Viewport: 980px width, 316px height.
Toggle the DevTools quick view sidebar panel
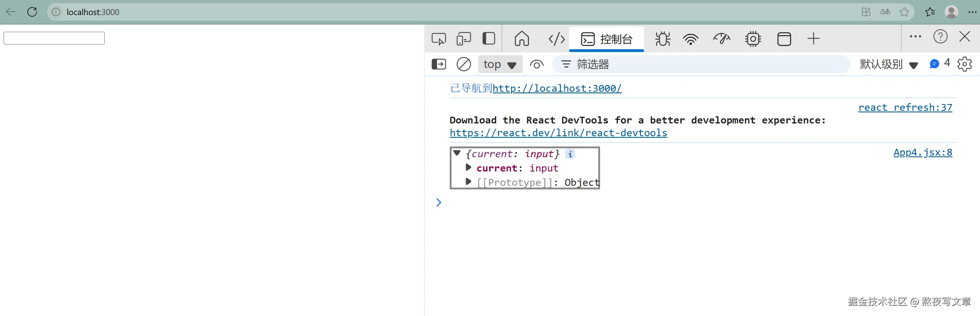click(x=489, y=39)
